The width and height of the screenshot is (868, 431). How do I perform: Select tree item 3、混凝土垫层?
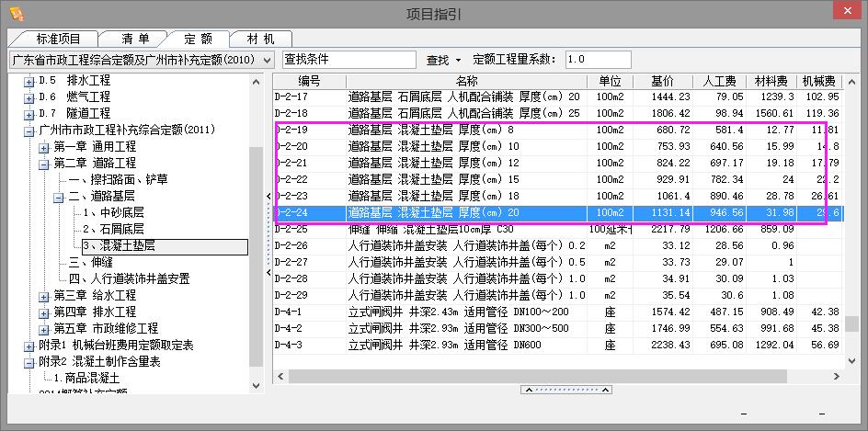coord(165,246)
